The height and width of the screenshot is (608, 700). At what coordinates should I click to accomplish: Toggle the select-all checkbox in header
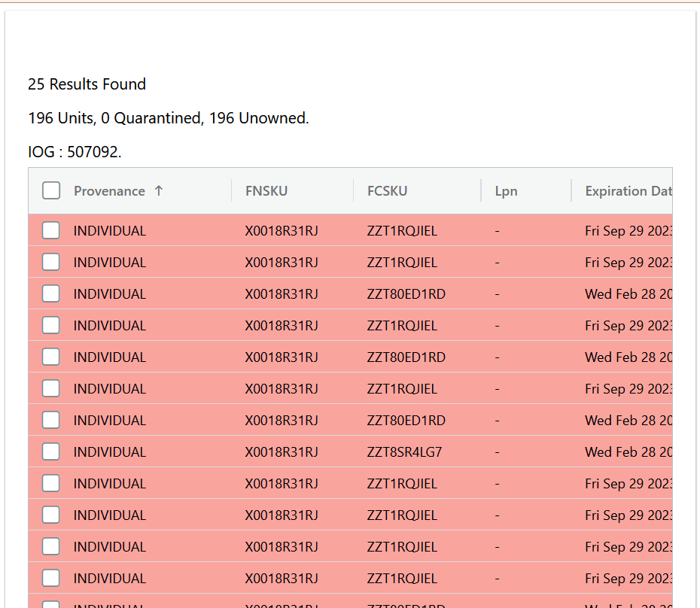(x=51, y=190)
